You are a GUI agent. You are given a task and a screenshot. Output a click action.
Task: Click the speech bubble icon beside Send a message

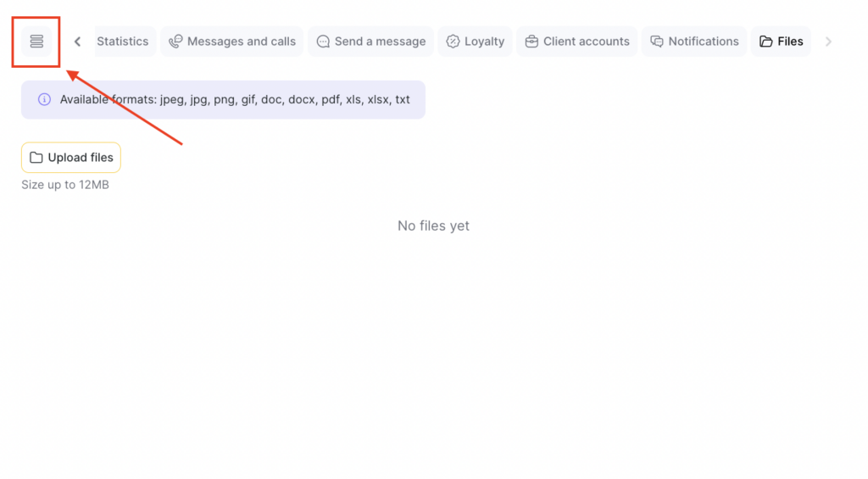(x=323, y=42)
